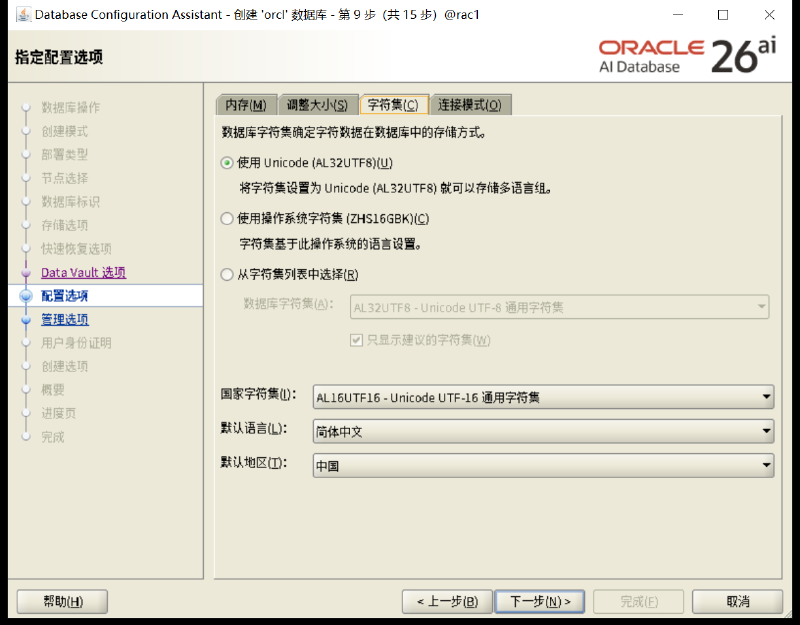Select 使用 Unicode (AL32UTF8) radio option
Viewport: 800px width, 625px height.
click(227, 163)
